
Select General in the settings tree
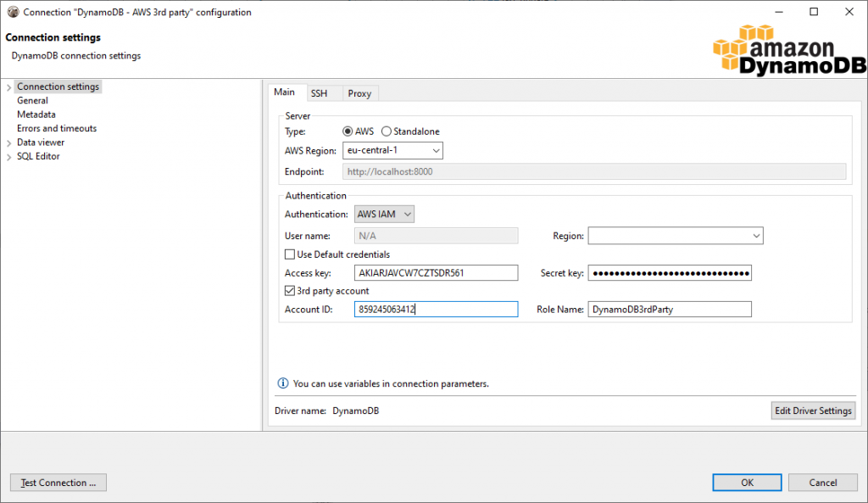pos(32,100)
